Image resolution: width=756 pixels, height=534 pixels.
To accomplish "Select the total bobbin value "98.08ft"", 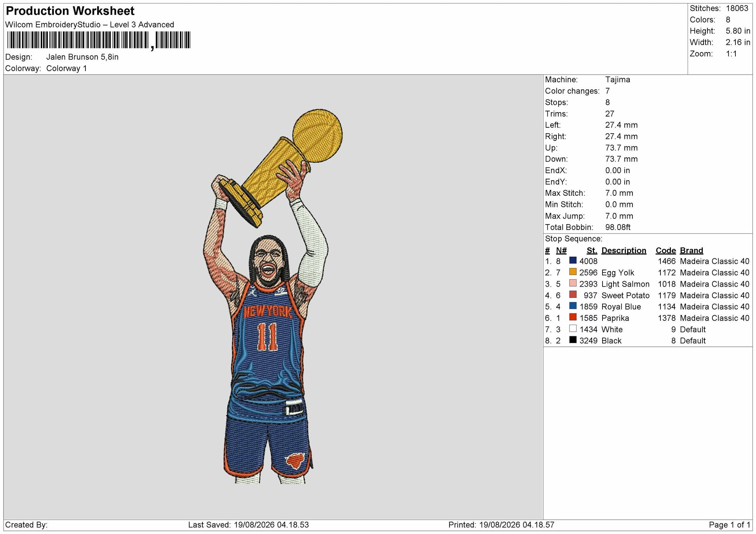I will 618,227.
